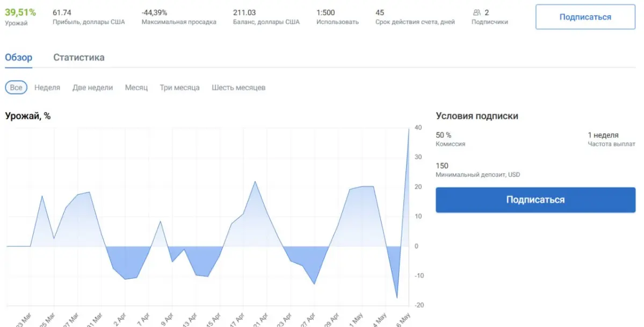
Task: Click the outlined Подписаться button at top
Action: (585, 17)
